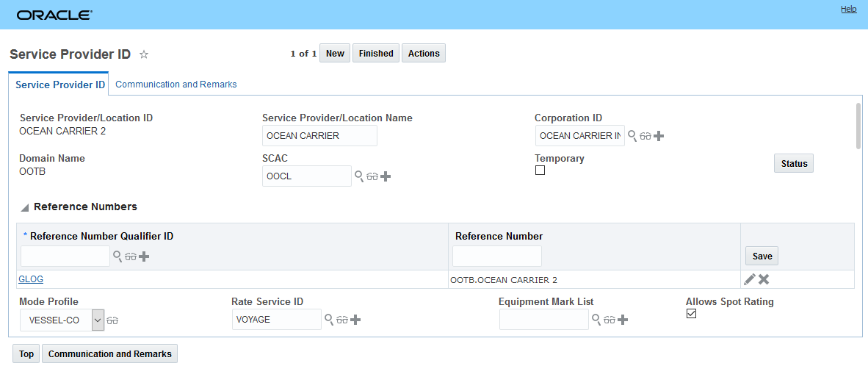Search for a Rate Service ID

tap(329, 320)
